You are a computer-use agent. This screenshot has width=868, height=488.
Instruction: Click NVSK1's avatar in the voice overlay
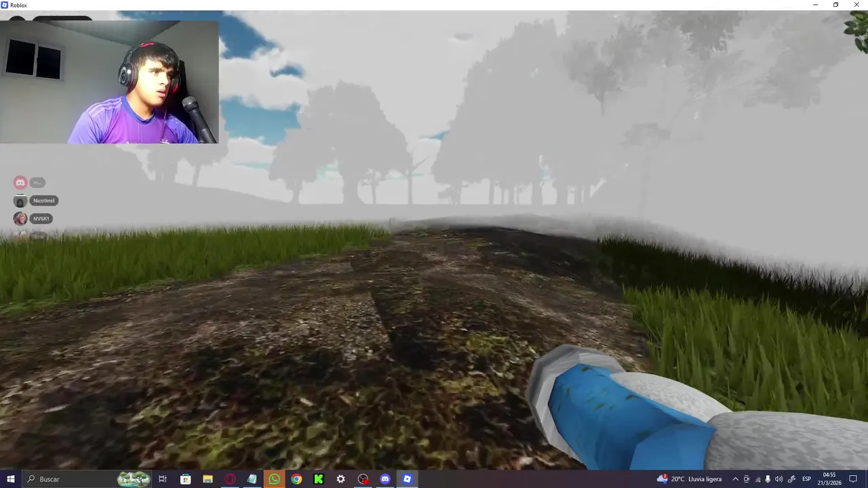pos(20,218)
